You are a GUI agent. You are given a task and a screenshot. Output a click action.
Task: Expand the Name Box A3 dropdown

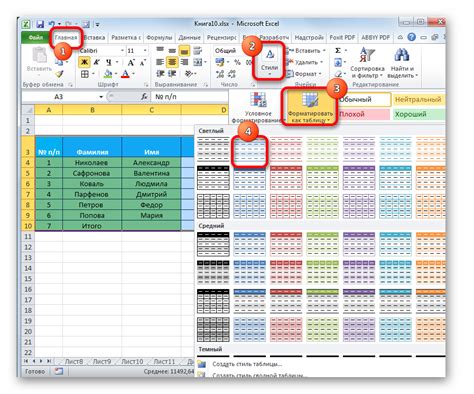[101, 97]
